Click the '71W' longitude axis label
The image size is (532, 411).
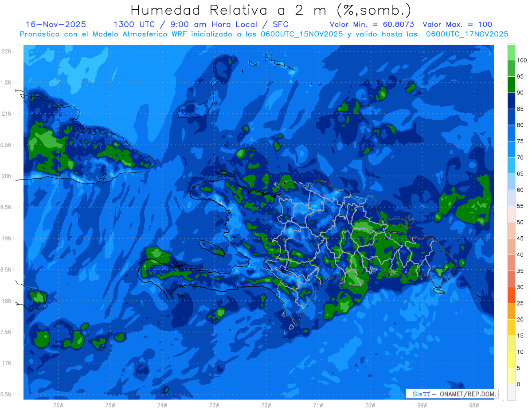pos(318,405)
